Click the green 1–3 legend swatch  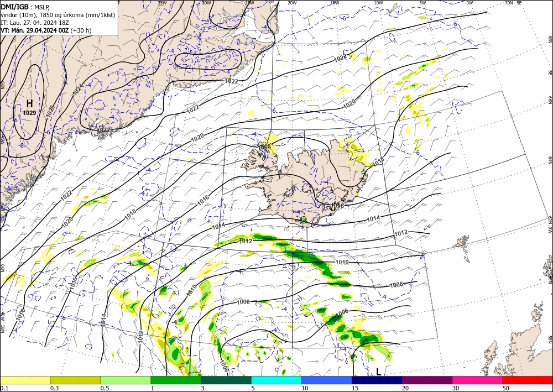[176, 380]
